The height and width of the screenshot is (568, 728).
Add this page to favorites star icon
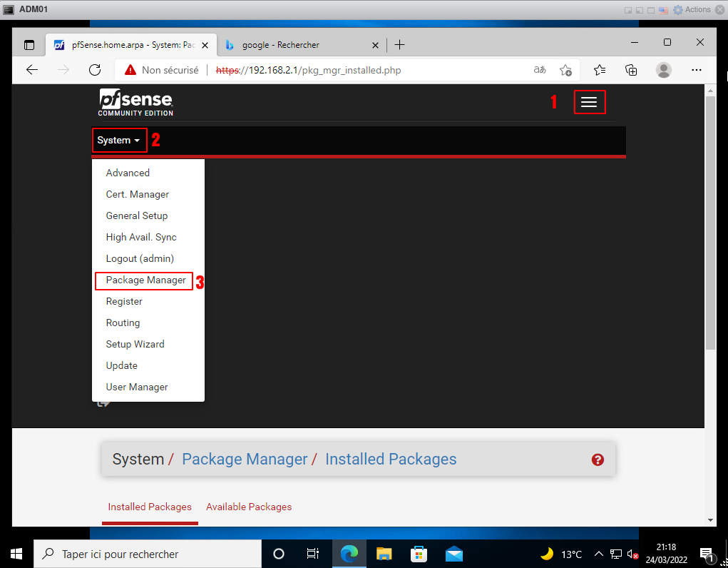(565, 70)
